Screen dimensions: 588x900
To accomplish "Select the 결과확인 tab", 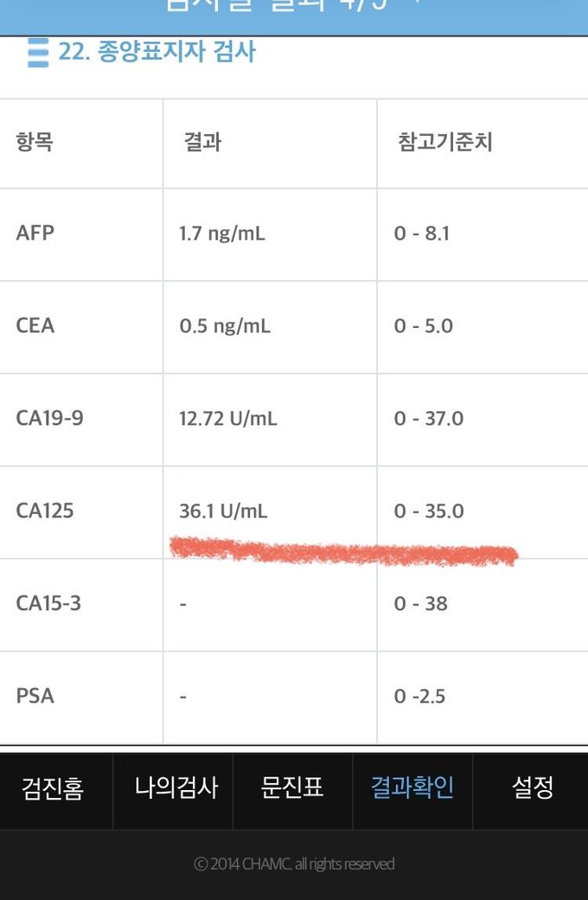I will tap(412, 788).
